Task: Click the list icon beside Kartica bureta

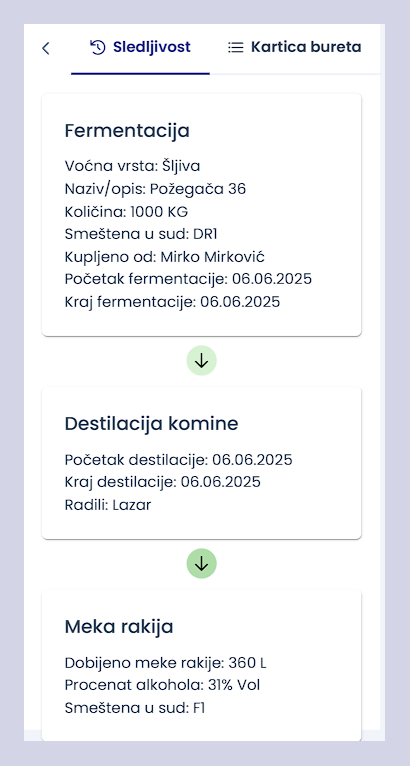Action: [236, 47]
